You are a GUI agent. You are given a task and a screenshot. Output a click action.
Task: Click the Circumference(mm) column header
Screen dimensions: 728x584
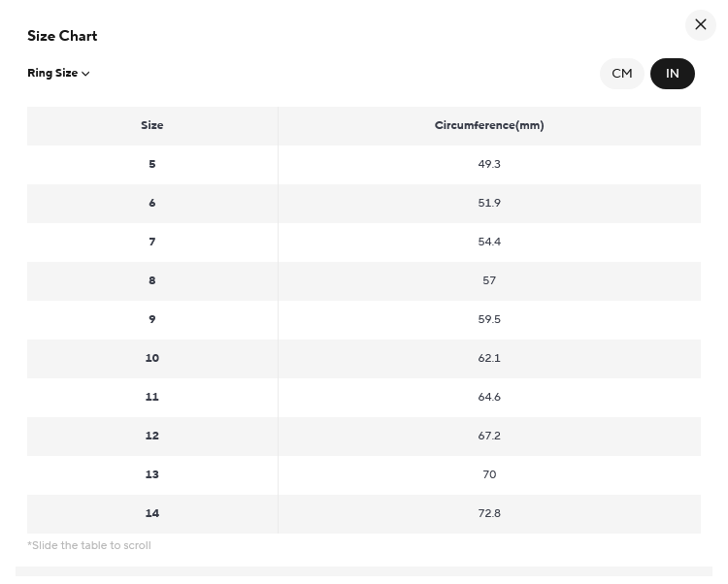pyautogui.click(x=489, y=126)
